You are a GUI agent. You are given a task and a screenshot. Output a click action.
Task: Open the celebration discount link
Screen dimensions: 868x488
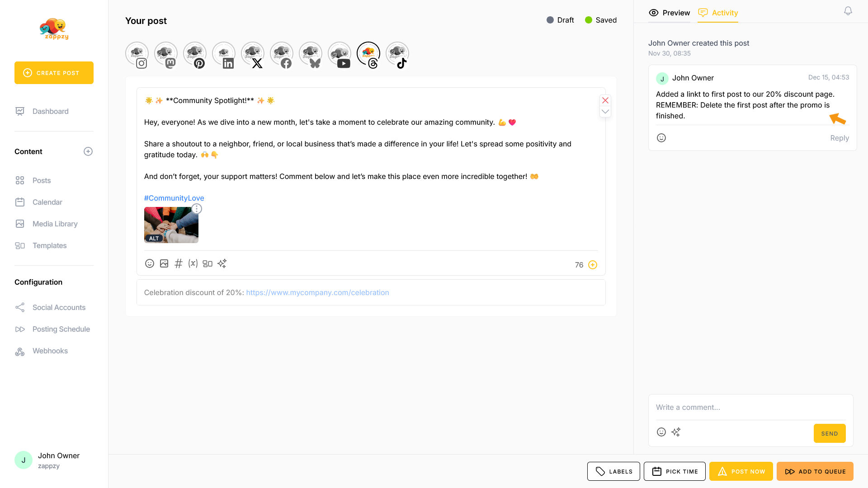pyautogui.click(x=317, y=292)
